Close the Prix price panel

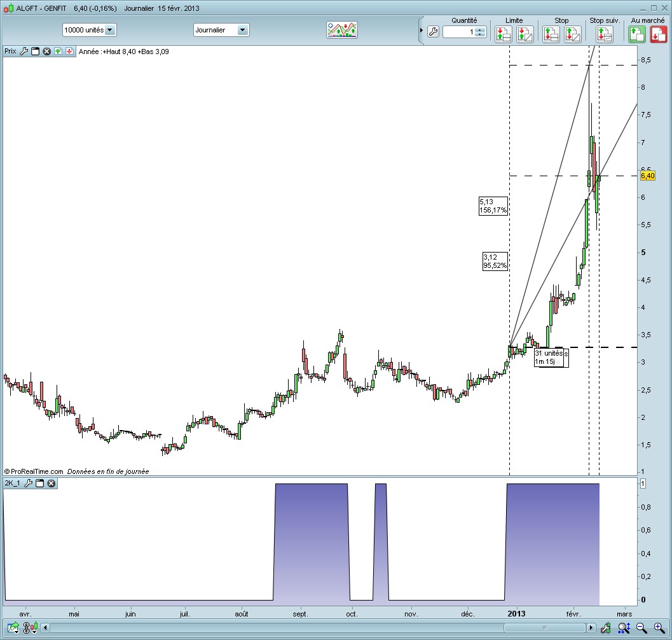tap(46, 52)
